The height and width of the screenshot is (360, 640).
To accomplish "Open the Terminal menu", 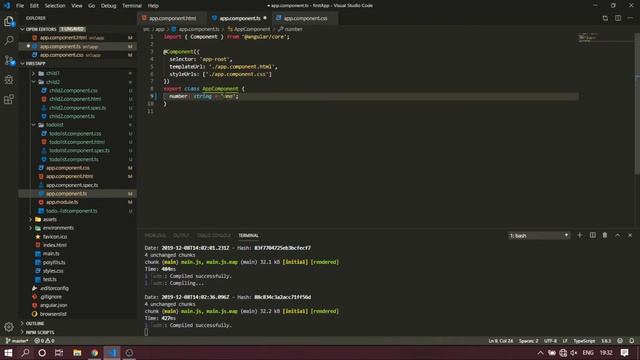I will point(131,6).
